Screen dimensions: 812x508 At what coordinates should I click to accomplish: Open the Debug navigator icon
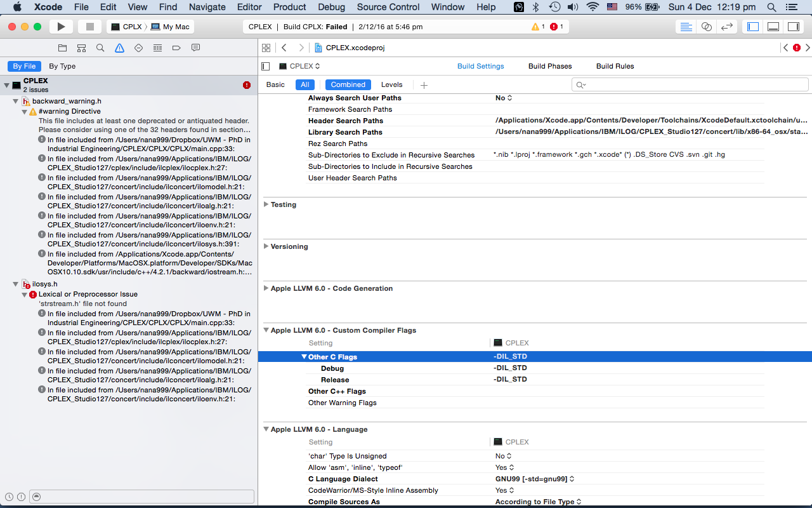[x=157, y=48]
